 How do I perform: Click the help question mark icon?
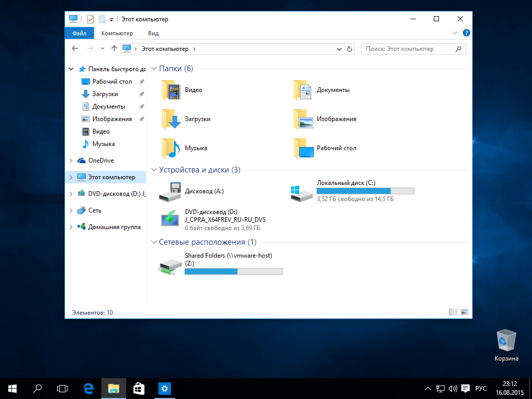click(x=466, y=33)
